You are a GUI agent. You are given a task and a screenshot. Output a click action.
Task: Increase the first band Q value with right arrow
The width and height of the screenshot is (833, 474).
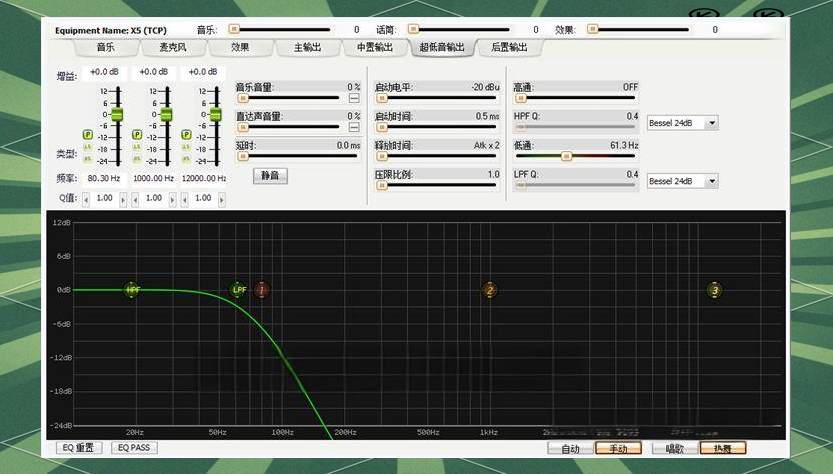pyautogui.click(x=123, y=199)
